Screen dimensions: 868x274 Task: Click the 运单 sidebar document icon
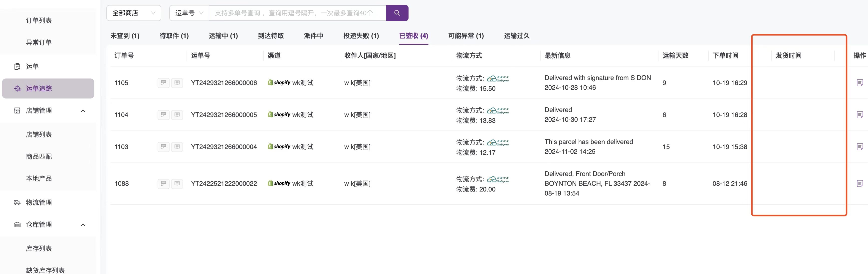pos(17,66)
